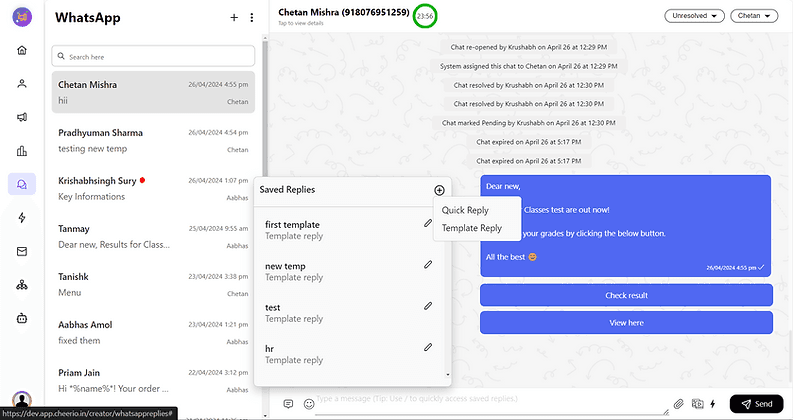Start new chat with plus icon

pyautogui.click(x=234, y=18)
